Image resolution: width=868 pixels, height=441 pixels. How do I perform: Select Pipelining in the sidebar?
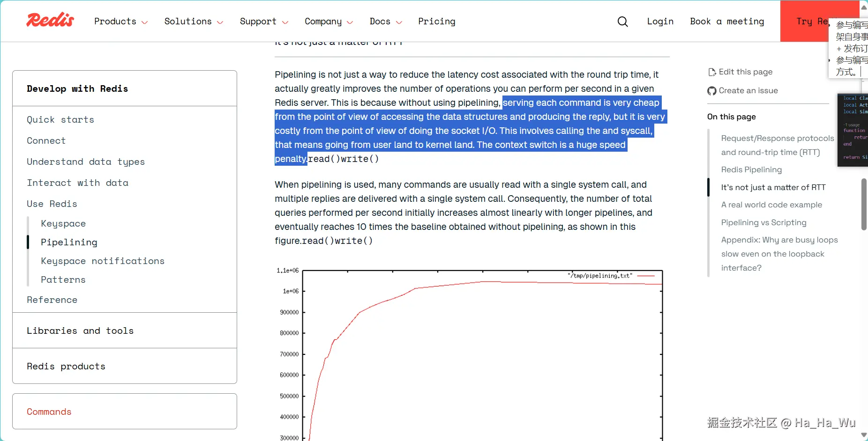69,242
